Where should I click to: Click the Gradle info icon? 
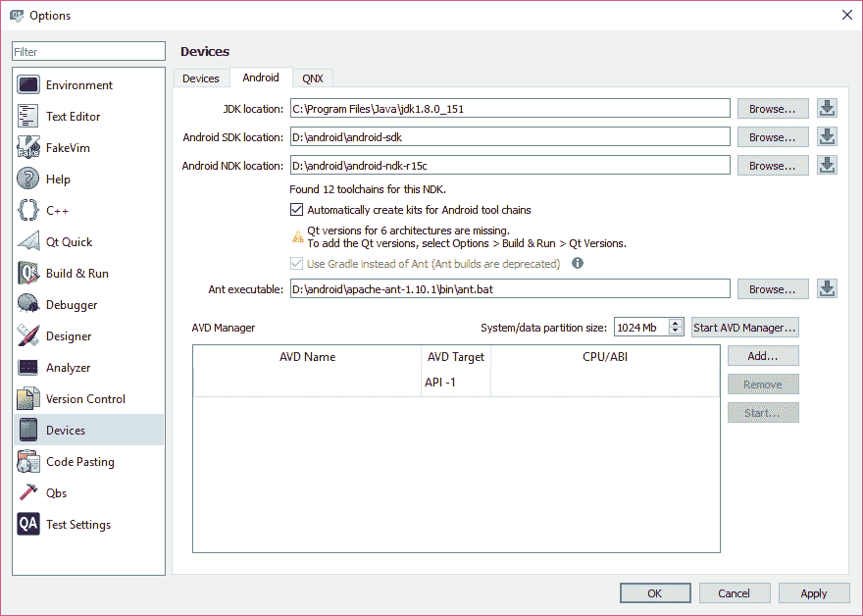click(578, 264)
